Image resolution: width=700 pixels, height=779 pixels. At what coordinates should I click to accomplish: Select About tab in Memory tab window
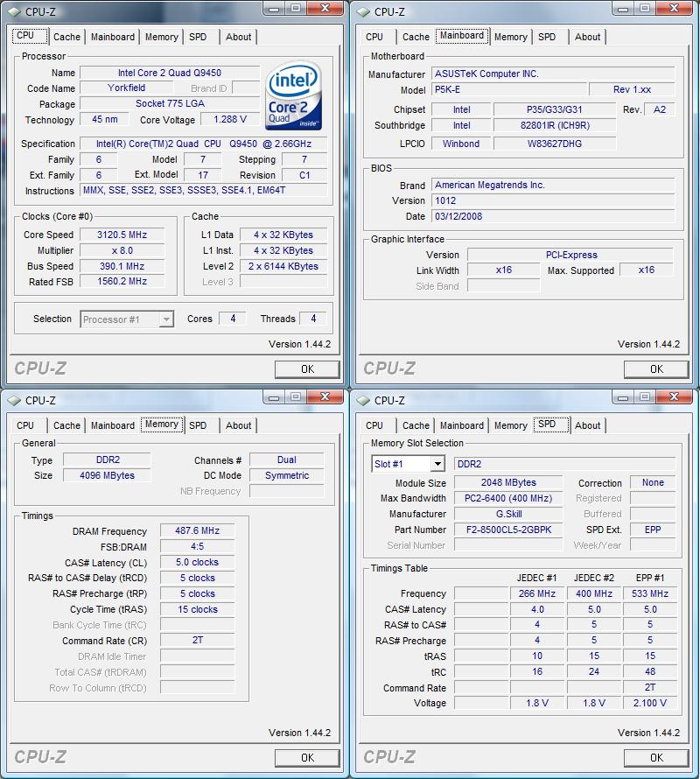pyautogui.click(x=239, y=425)
